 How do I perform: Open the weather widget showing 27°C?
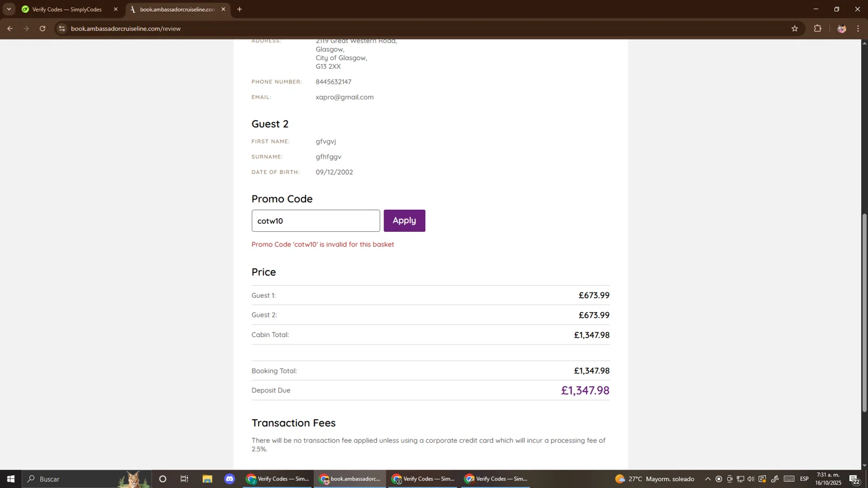point(654,479)
